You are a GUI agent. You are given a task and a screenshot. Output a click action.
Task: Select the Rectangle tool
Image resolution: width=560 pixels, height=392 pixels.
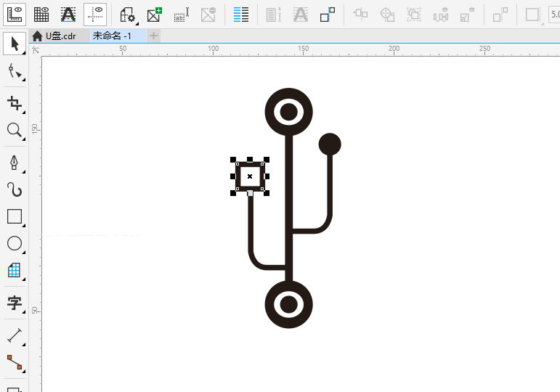(15, 216)
